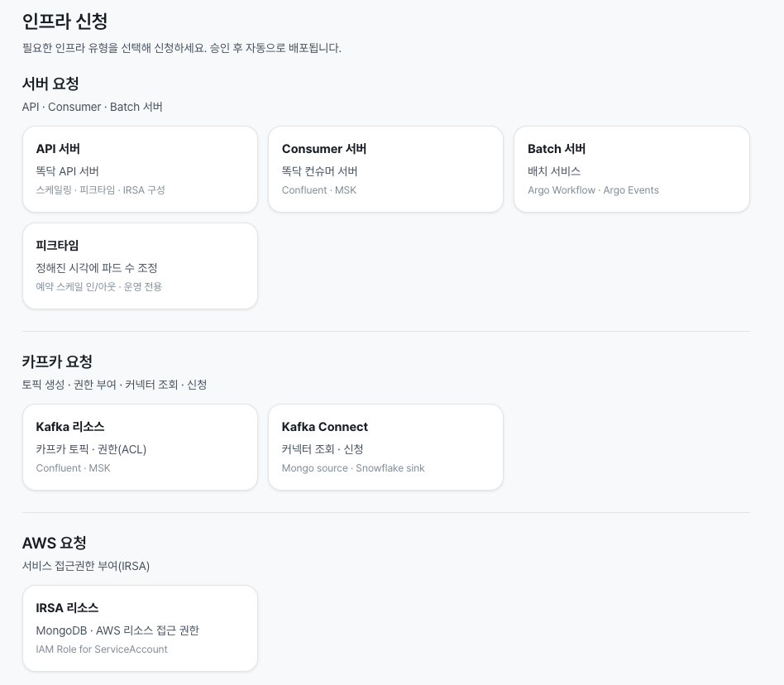
Task: Click Confluent · MSK under Consumer 서버
Action: coord(319,190)
